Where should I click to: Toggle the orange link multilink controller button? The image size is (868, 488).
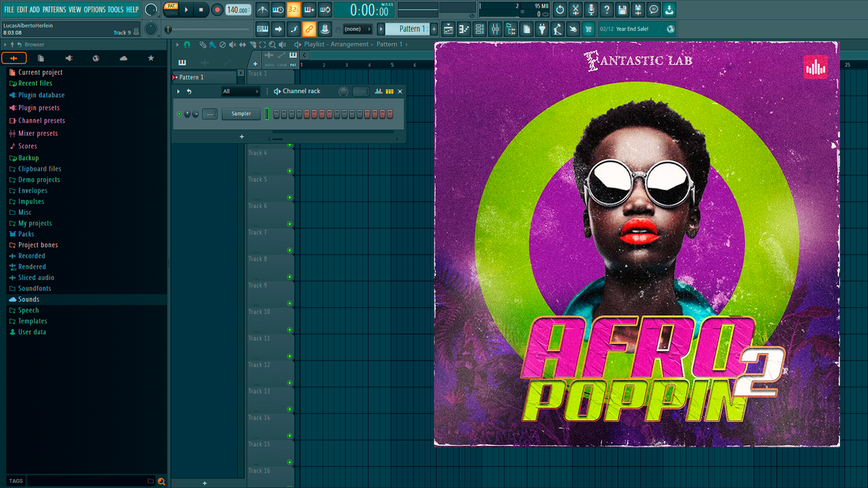[309, 29]
